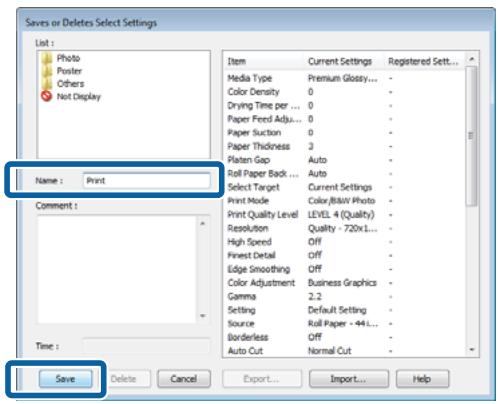Click the Cancel button

click(184, 379)
